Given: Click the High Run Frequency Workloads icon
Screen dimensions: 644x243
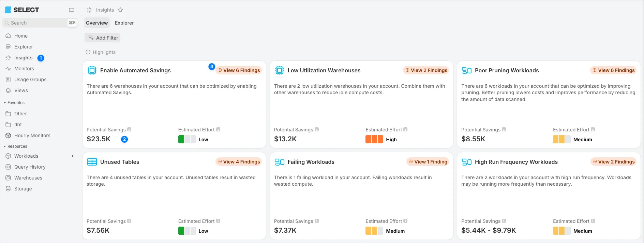Looking at the screenshot, I should (x=467, y=162).
